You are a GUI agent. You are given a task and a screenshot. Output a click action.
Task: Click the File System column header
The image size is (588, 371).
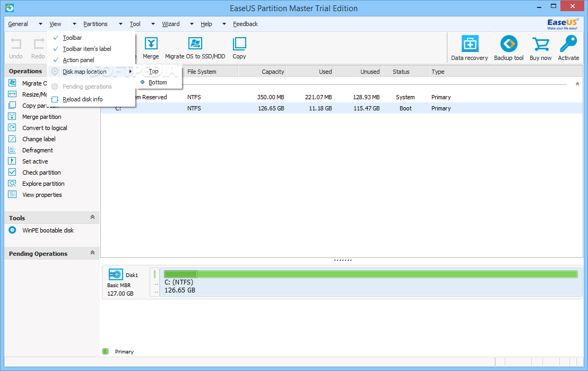click(211, 71)
